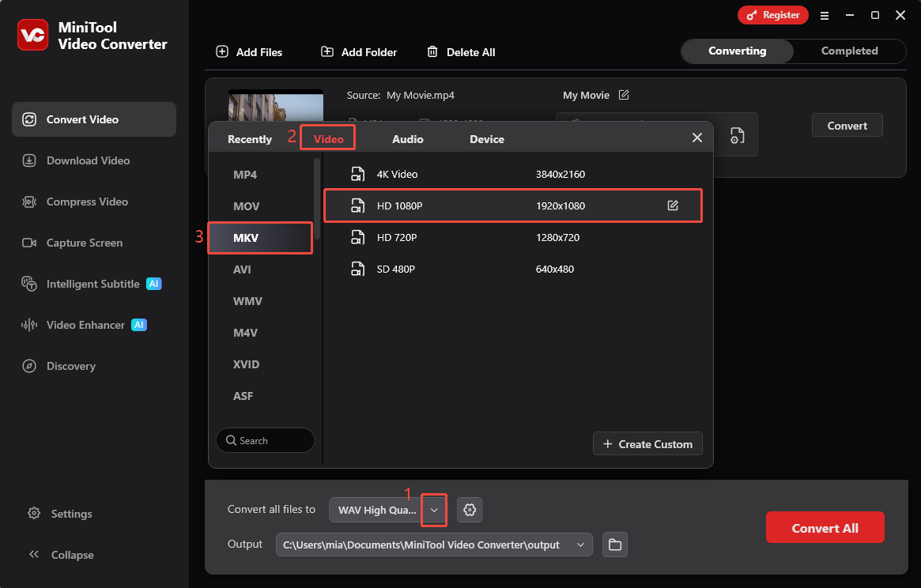Close the format selection popup
This screenshot has width=921, height=588.
coord(697,138)
